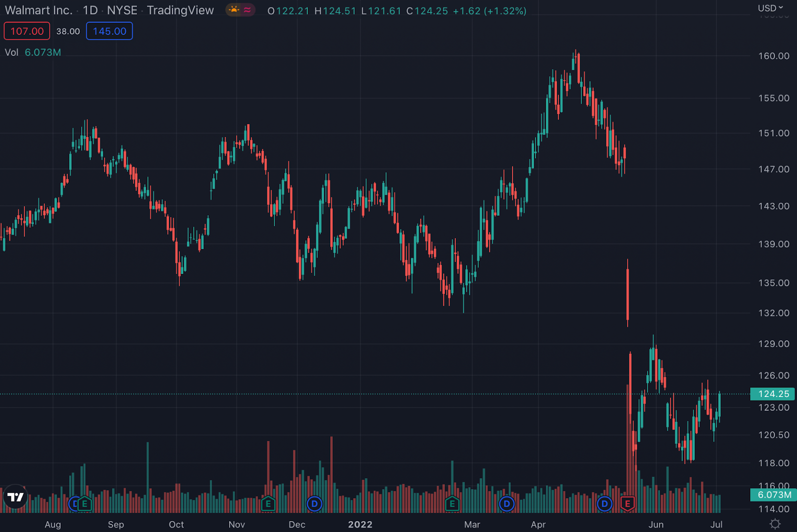Click the Oct label on time axis

[x=176, y=525]
